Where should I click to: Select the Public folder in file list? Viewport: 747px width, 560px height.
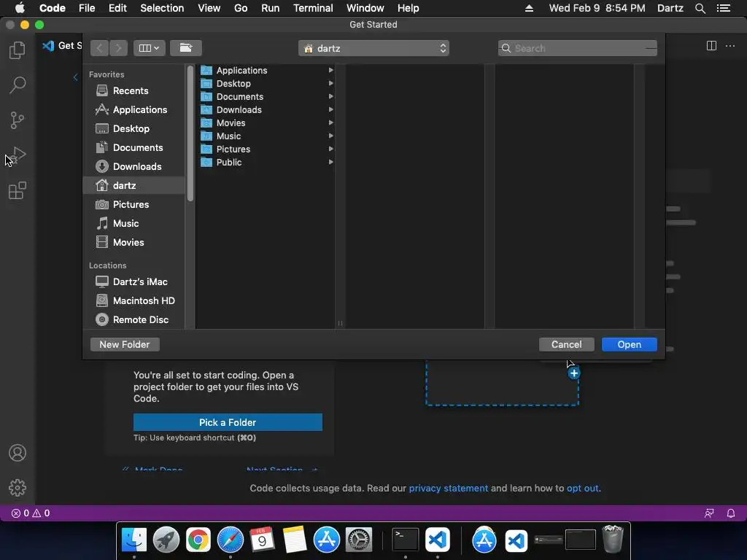[x=266, y=163]
